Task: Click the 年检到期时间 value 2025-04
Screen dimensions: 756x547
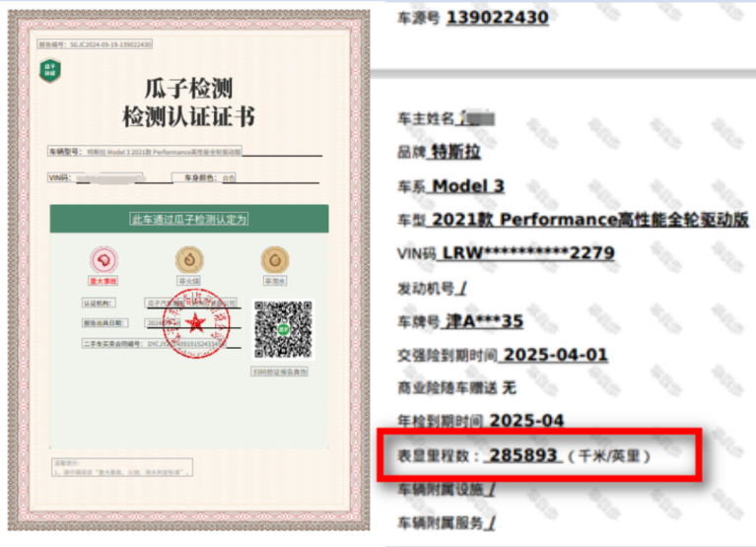Action: click(526, 421)
